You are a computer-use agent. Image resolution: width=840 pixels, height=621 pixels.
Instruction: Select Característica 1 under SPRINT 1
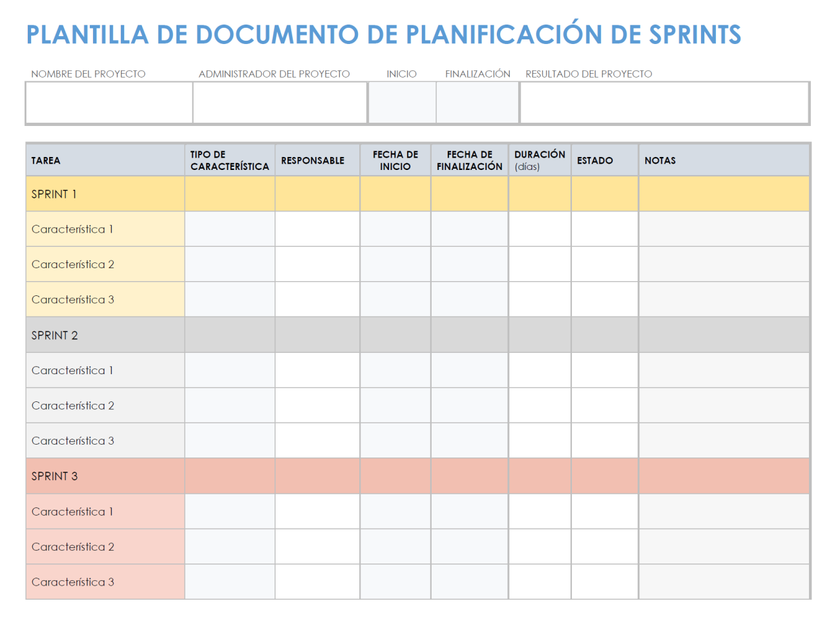point(72,229)
